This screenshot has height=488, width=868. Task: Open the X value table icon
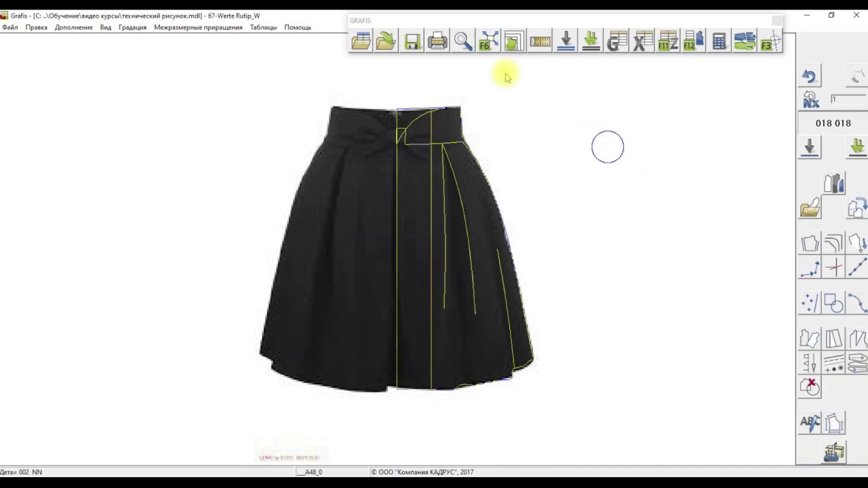pos(642,41)
